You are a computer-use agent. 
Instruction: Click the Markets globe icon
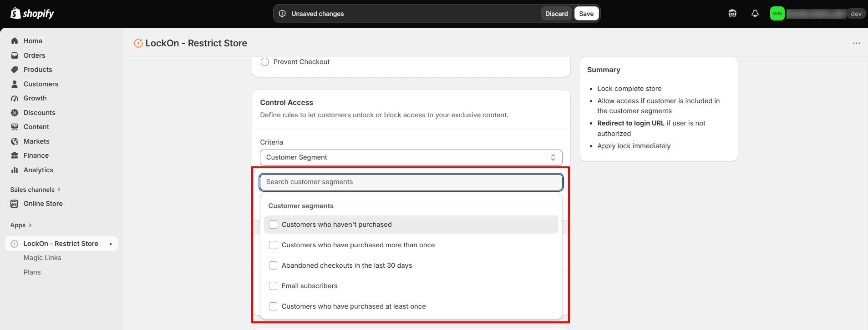[x=15, y=141]
